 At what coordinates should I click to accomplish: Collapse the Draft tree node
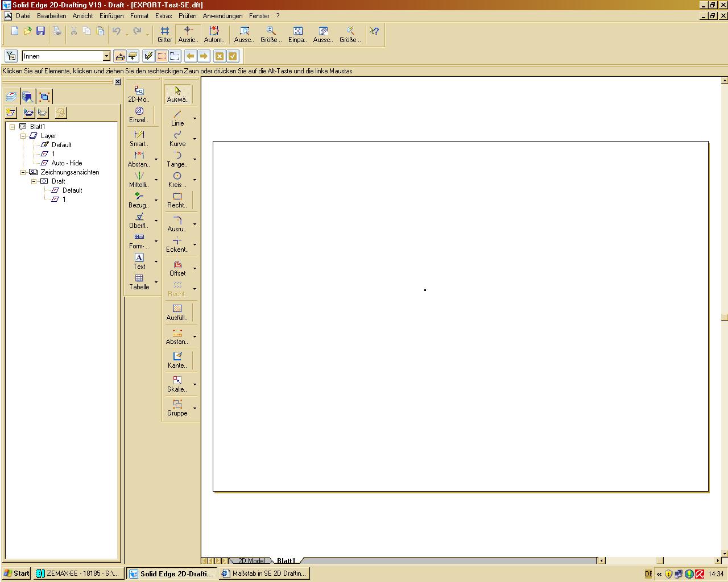click(x=34, y=181)
